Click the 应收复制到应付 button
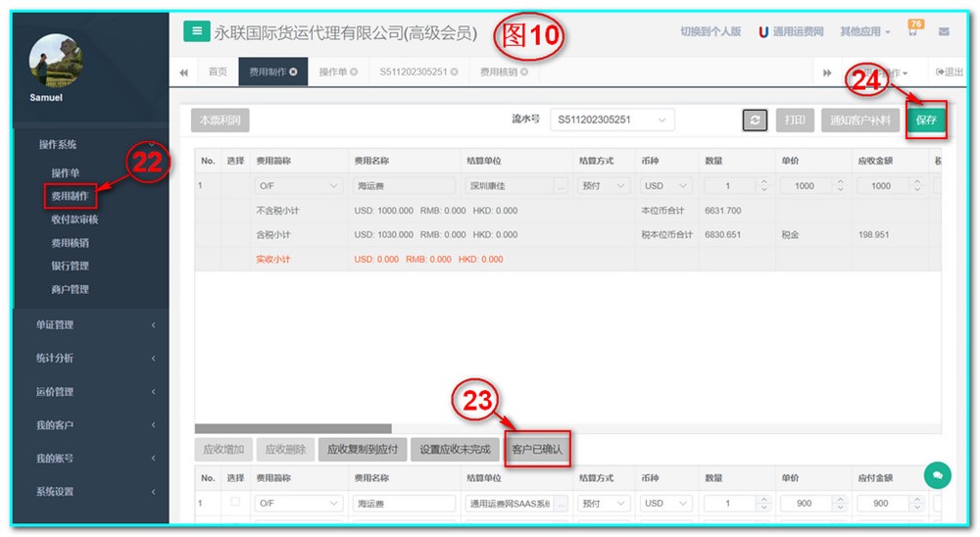The height and width of the screenshot is (537, 980). (362, 450)
